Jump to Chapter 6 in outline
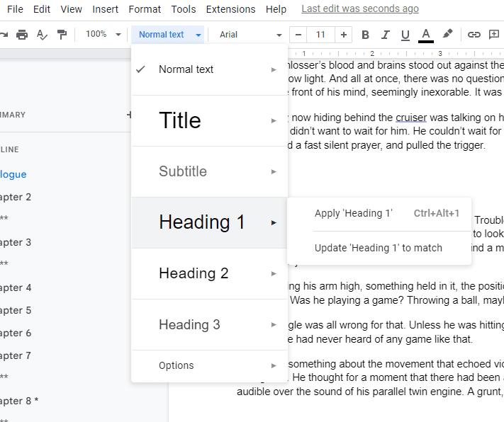 pyautogui.click(x=16, y=333)
